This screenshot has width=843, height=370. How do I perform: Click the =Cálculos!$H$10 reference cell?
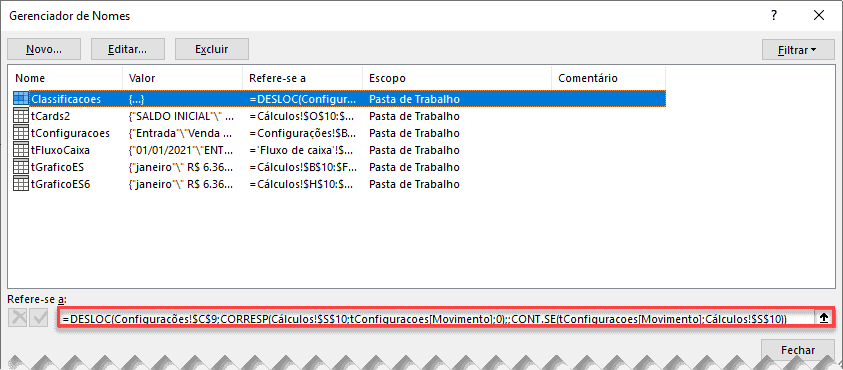click(x=301, y=184)
